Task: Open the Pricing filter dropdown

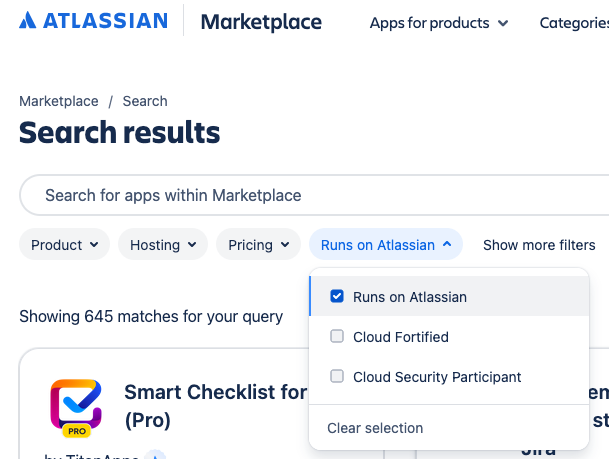Action: 259,245
